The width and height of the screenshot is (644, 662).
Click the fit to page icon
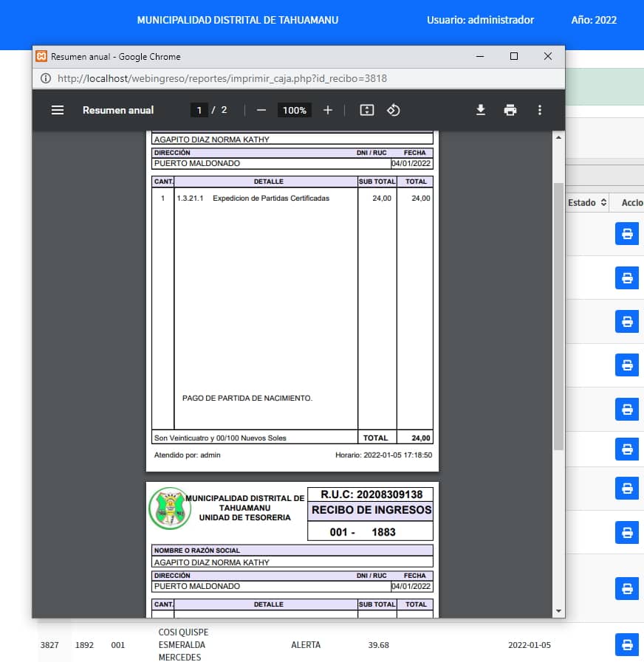coord(367,110)
